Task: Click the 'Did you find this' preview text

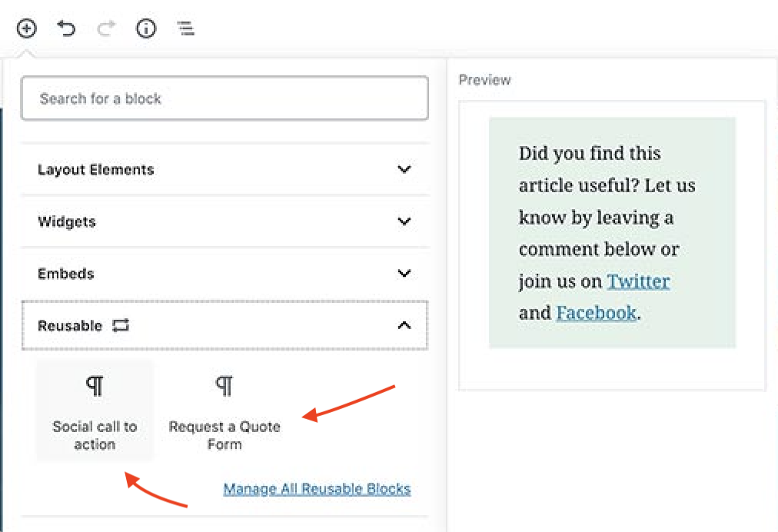Action: (590, 153)
